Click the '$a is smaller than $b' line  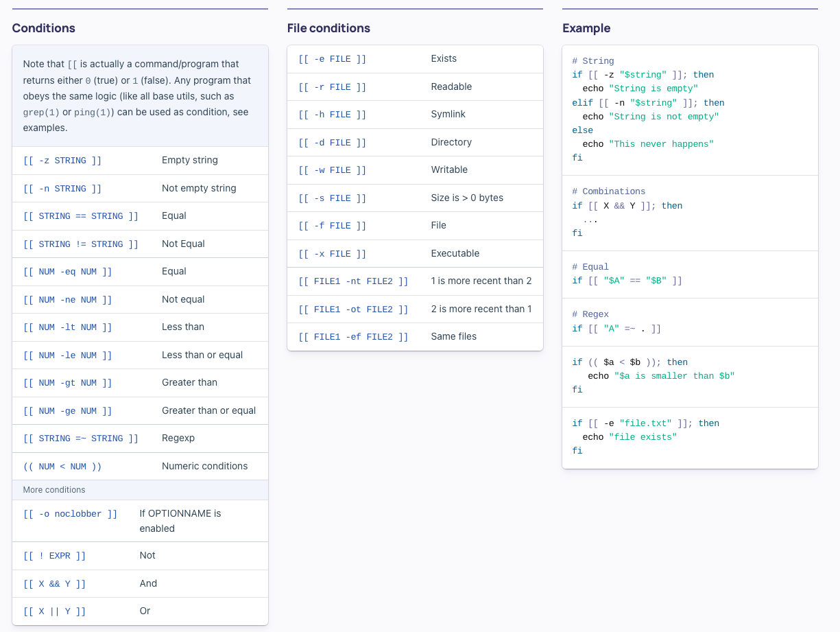click(661, 376)
